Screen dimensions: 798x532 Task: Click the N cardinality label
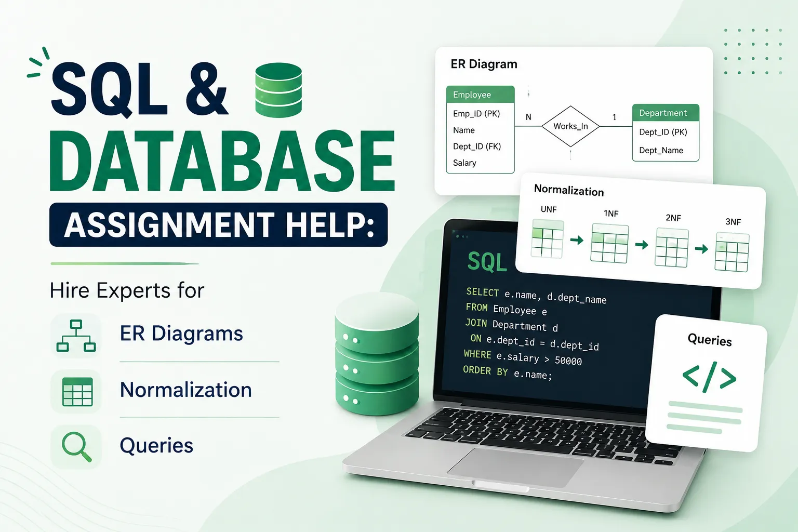528,117
